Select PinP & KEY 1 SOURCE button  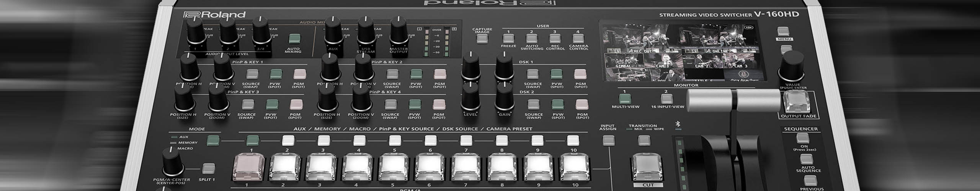point(252,74)
